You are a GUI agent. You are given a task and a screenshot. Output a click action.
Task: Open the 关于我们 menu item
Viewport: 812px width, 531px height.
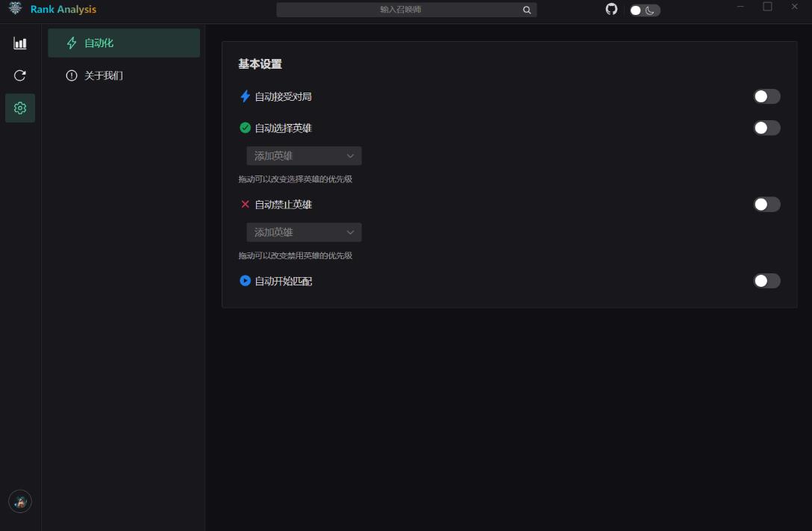point(124,75)
